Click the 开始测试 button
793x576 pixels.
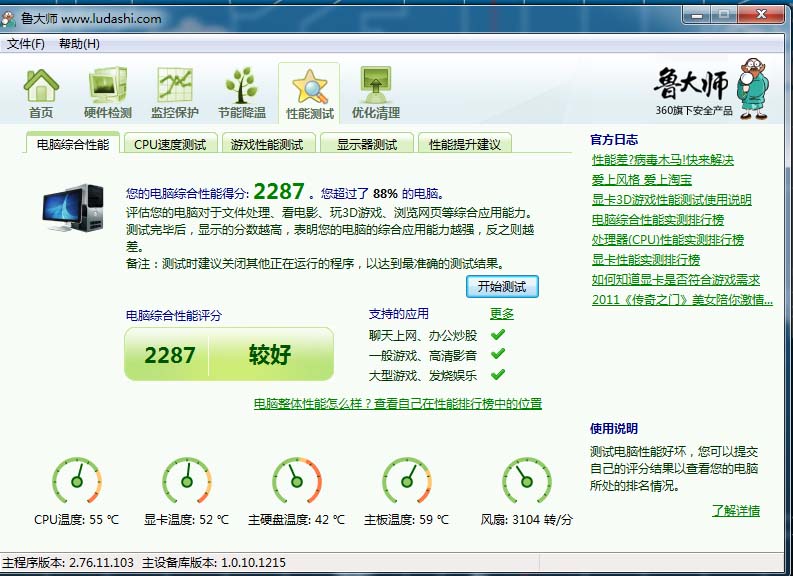click(502, 286)
